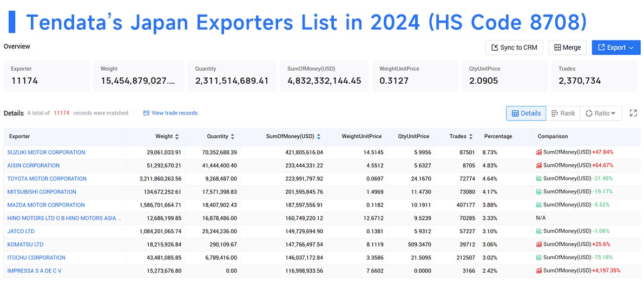Click the trade records icon beside View trade records
644x282 pixels.
coord(146,113)
